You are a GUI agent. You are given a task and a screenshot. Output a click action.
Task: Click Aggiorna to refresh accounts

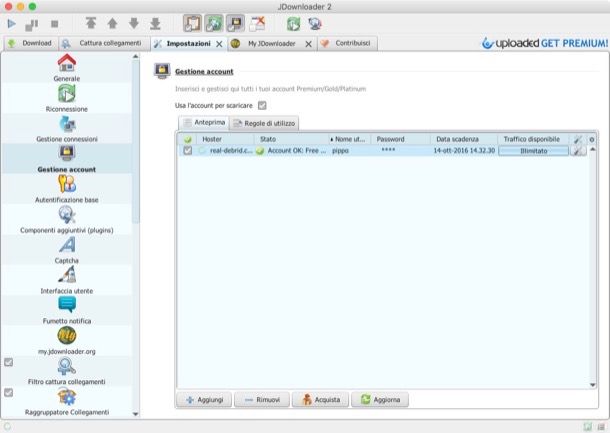(380, 400)
